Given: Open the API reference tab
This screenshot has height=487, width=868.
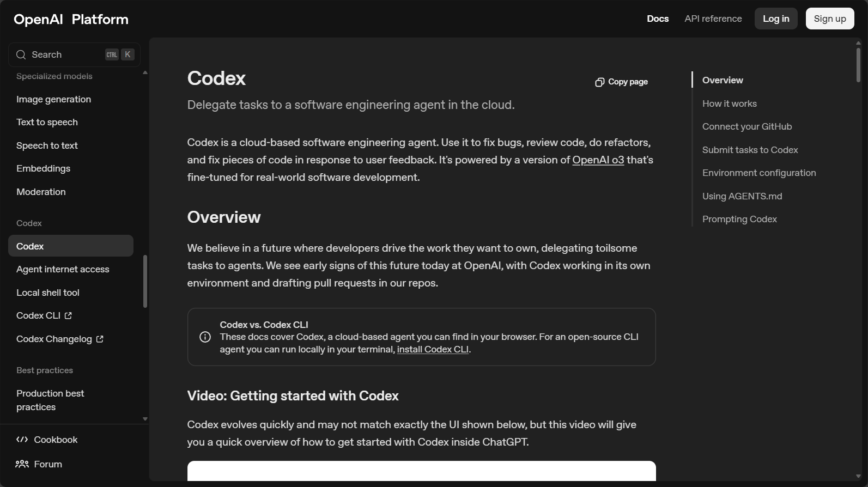Looking at the screenshot, I should coord(713,19).
